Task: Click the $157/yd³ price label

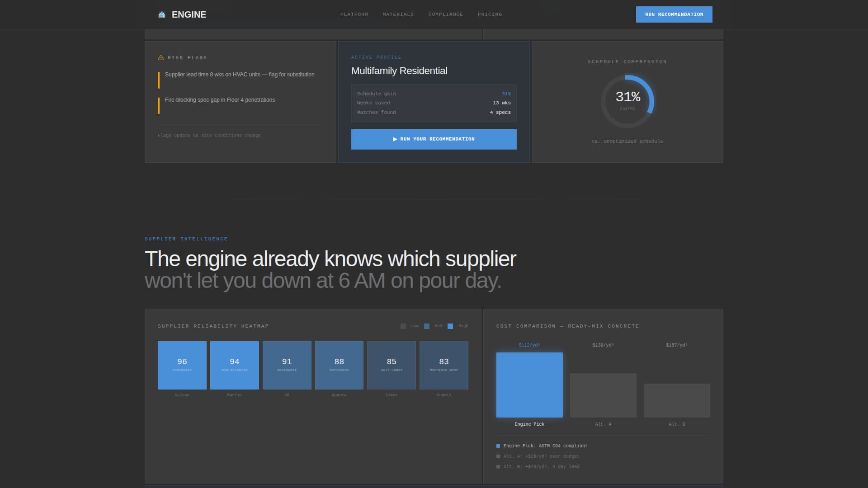Action: coord(677,345)
